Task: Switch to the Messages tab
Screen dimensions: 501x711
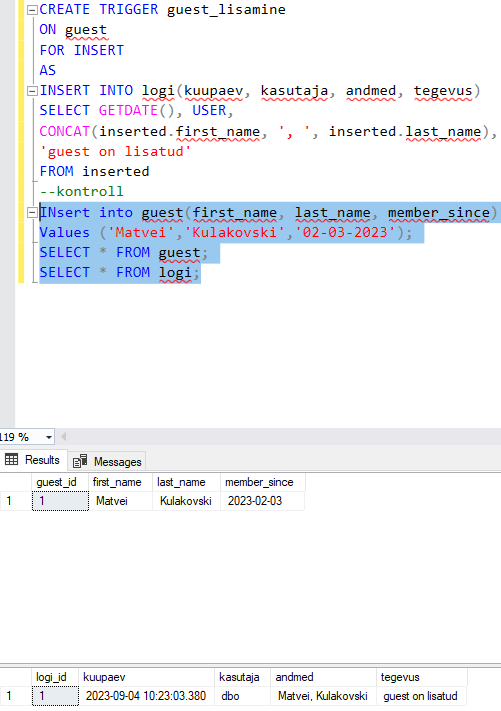Action: (107, 462)
